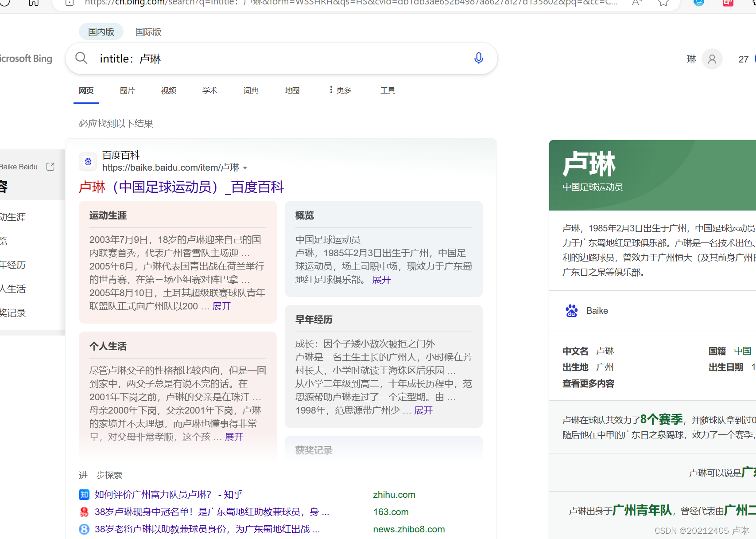This screenshot has height=539, width=756.
Task: Click the 出生地 广州 field in panel
Action: click(588, 367)
